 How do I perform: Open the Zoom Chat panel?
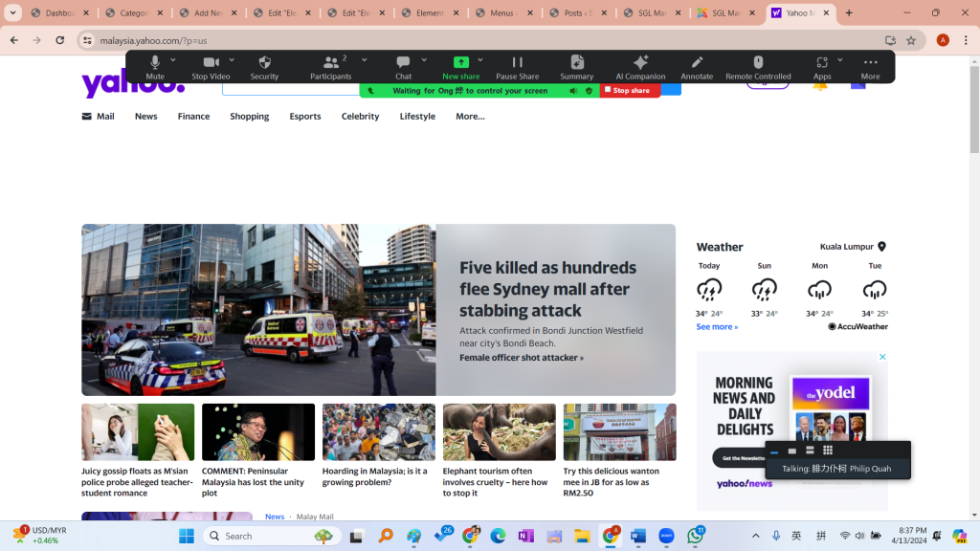(403, 65)
